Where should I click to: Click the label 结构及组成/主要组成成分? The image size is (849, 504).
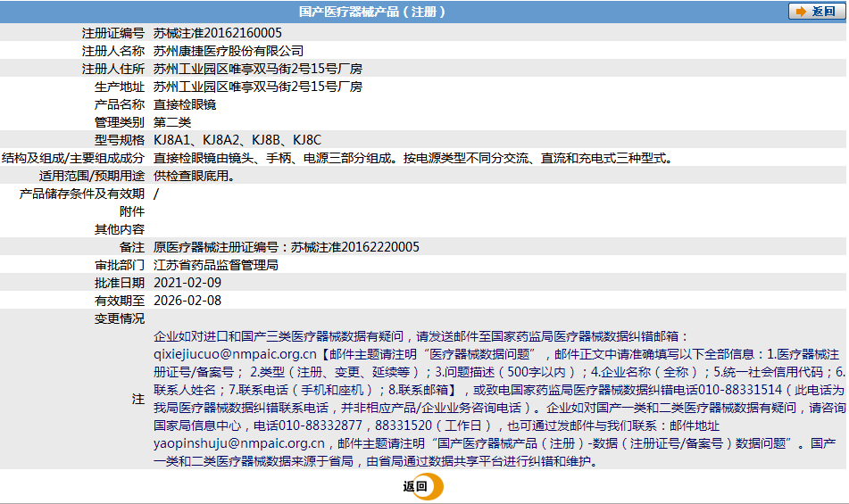tap(73, 158)
